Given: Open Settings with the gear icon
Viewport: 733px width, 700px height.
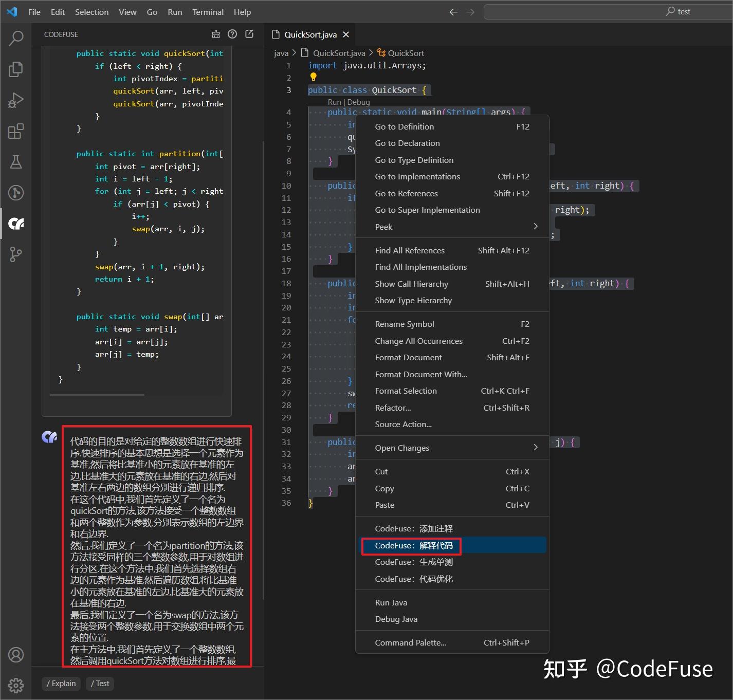Looking at the screenshot, I should (16, 685).
